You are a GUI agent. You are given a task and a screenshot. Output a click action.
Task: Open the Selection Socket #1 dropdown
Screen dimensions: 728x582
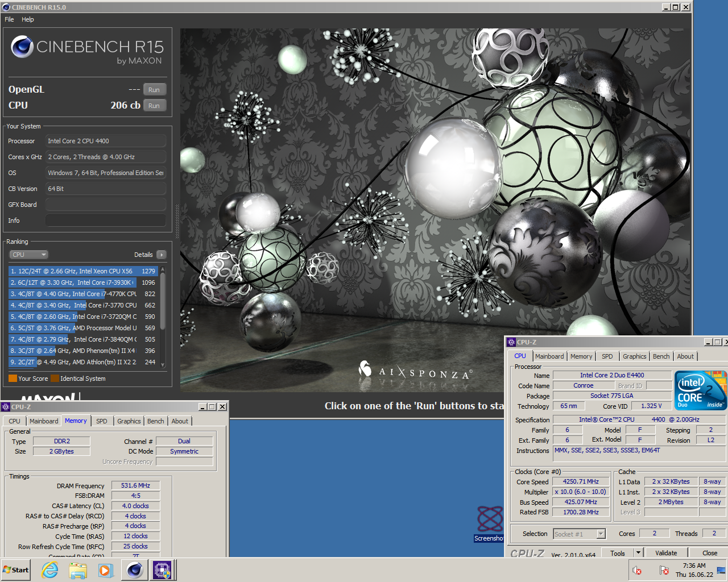pyautogui.click(x=580, y=534)
